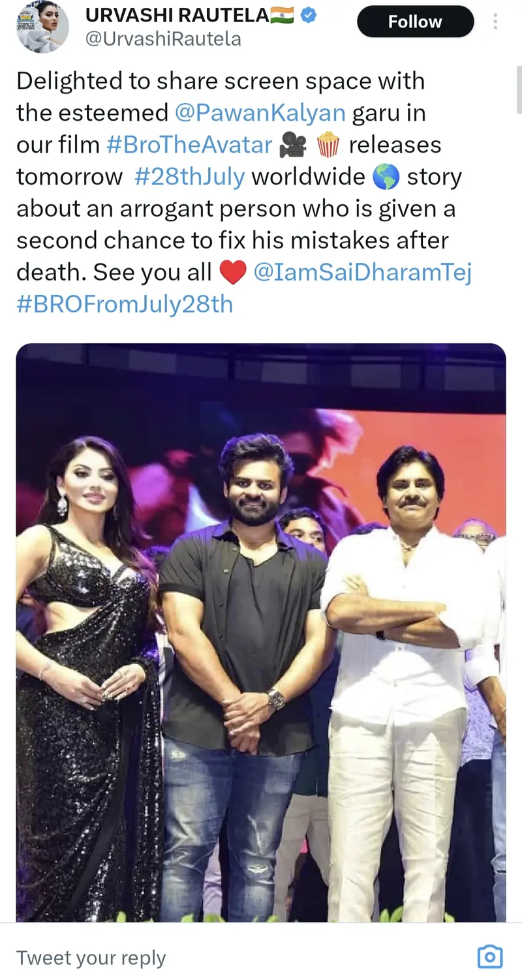522x980 pixels.
Task: Open the @IamSaiDharamTej mention
Action: 363,271
